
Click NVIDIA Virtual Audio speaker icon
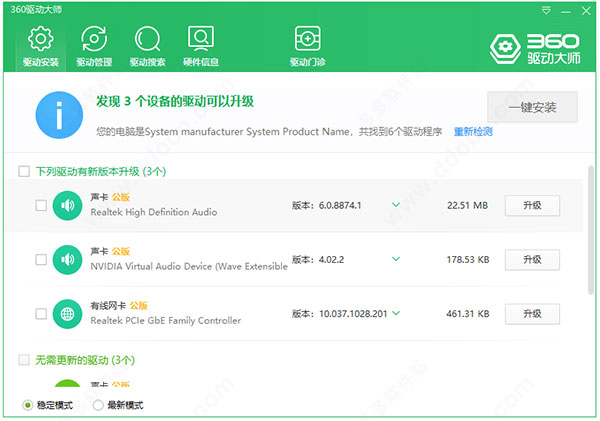[x=67, y=260]
